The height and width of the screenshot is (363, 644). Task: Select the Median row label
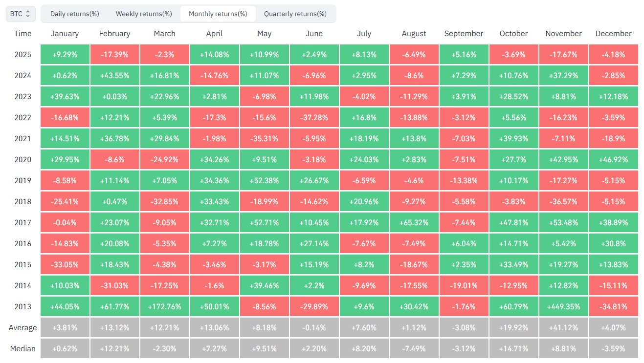coord(22,349)
